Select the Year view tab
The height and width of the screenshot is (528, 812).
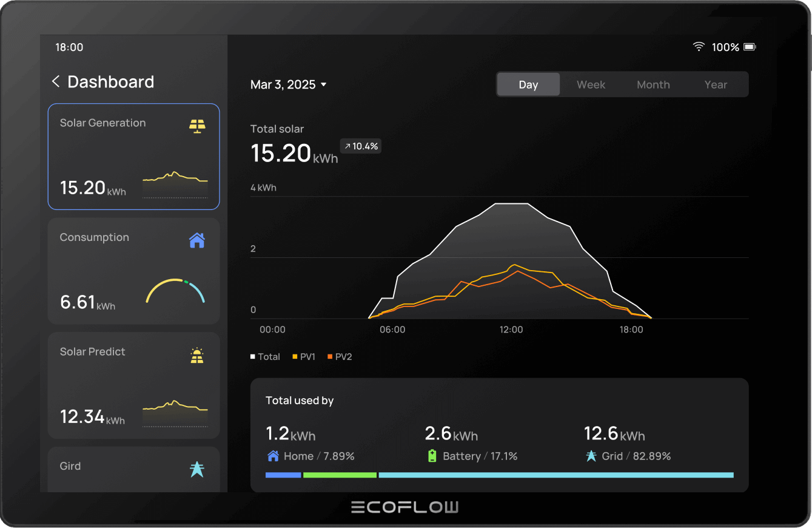coord(716,85)
